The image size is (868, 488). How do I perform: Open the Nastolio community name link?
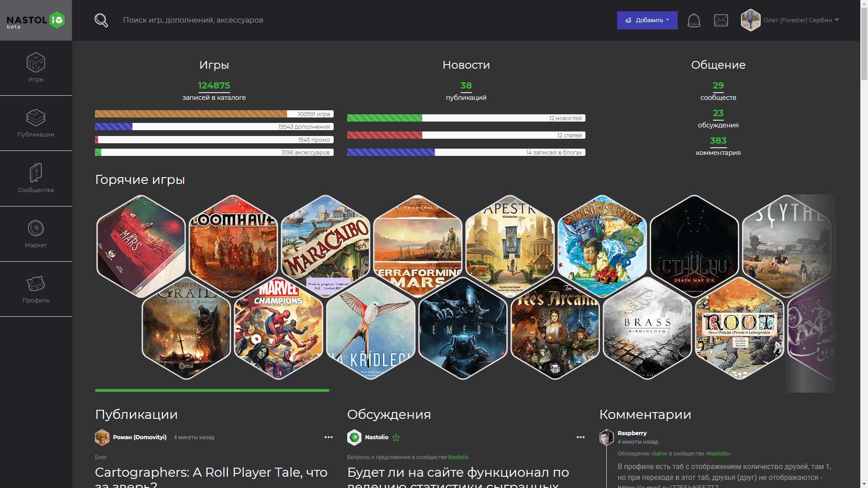click(x=377, y=437)
